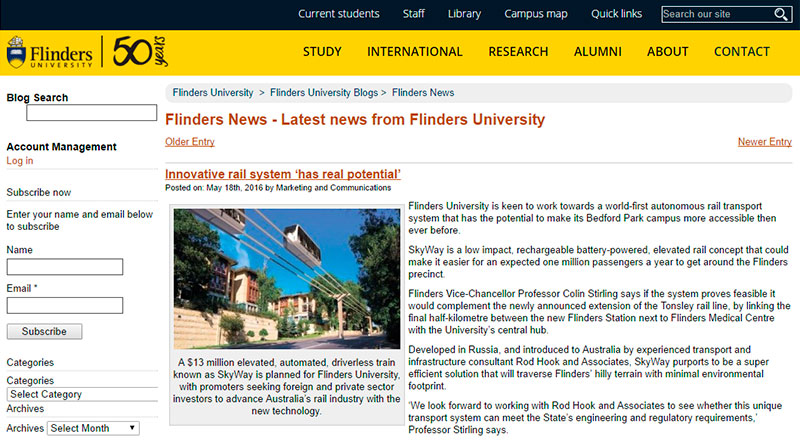Screen dimensions: 800x440
Task: Open the INTERNATIONAL menu
Action: 414,52
